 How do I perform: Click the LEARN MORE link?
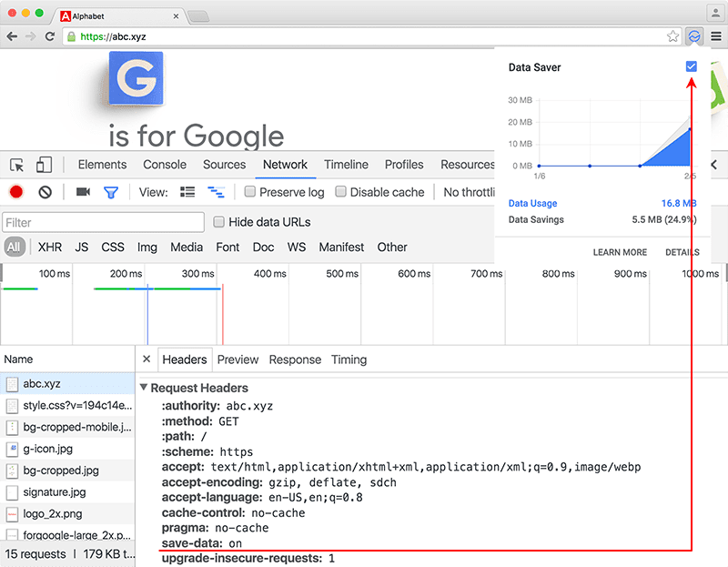[x=620, y=252]
